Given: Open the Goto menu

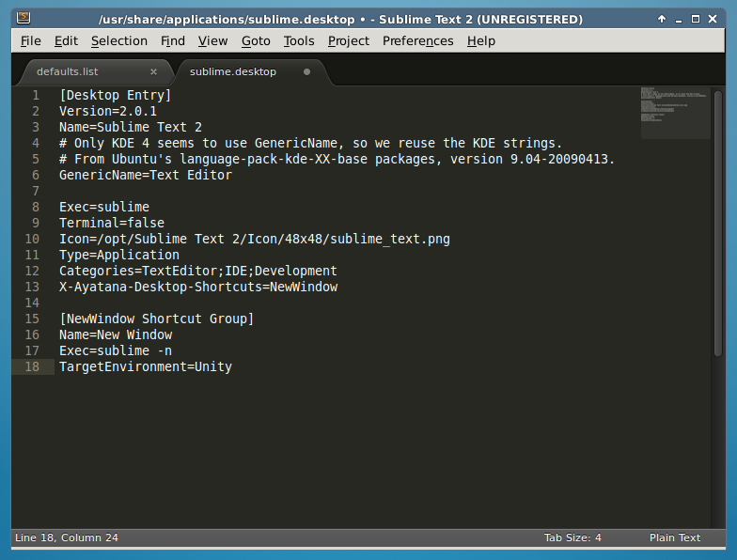Looking at the screenshot, I should point(256,40).
